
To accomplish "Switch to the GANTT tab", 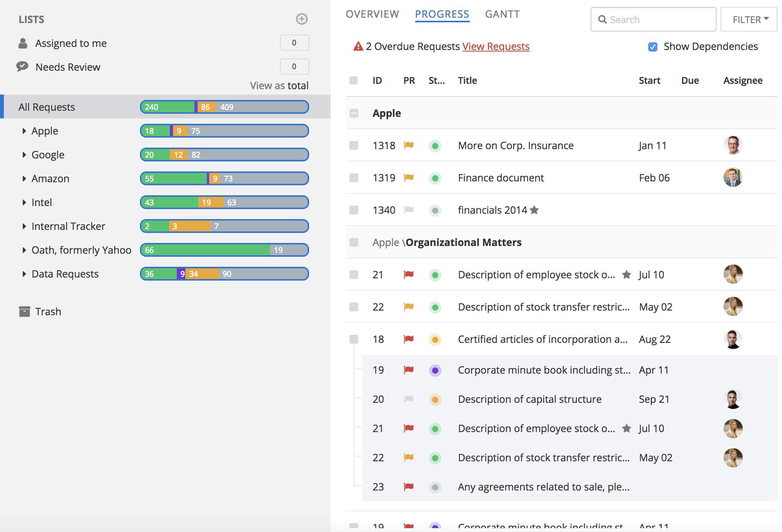I will (502, 14).
